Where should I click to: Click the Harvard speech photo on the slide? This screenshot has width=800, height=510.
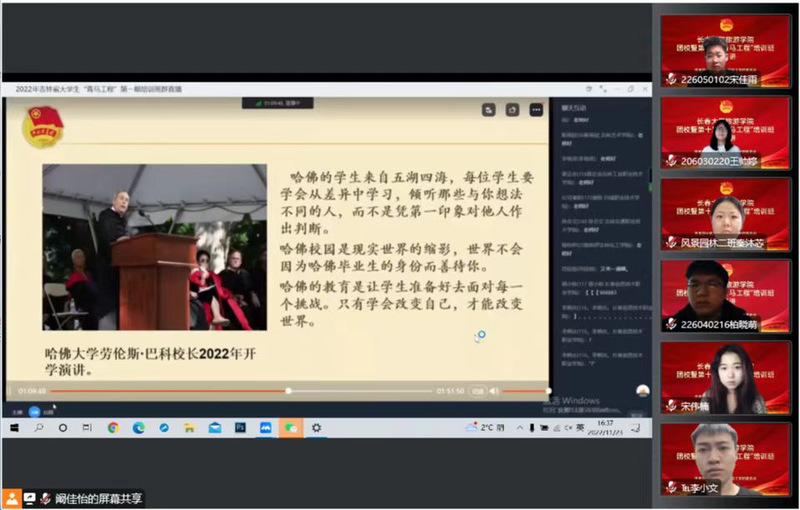[x=155, y=247]
